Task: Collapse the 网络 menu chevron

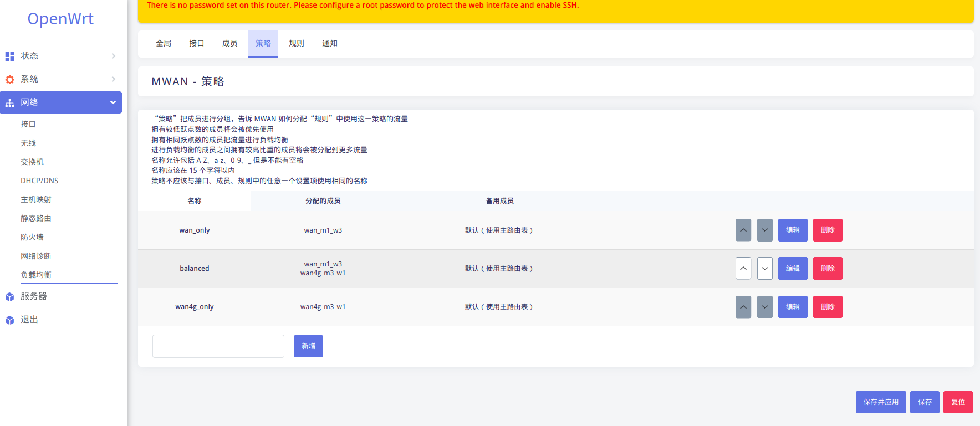Action: pos(113,102)
